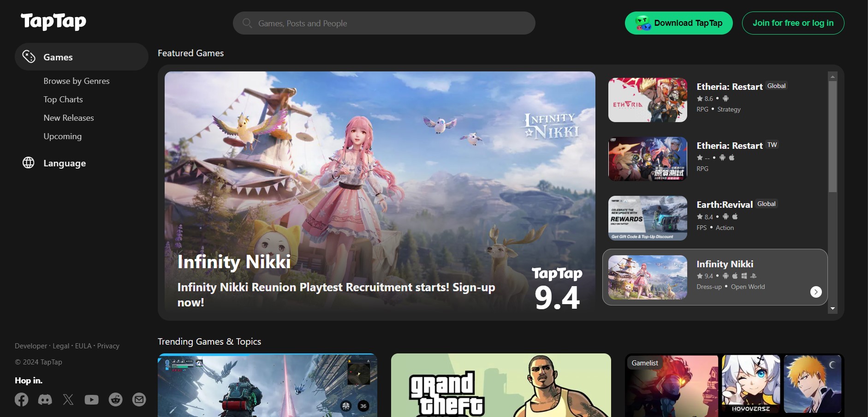868x417 pixels.
Task: Open the Privacy footer link
Action: [108, 346]
